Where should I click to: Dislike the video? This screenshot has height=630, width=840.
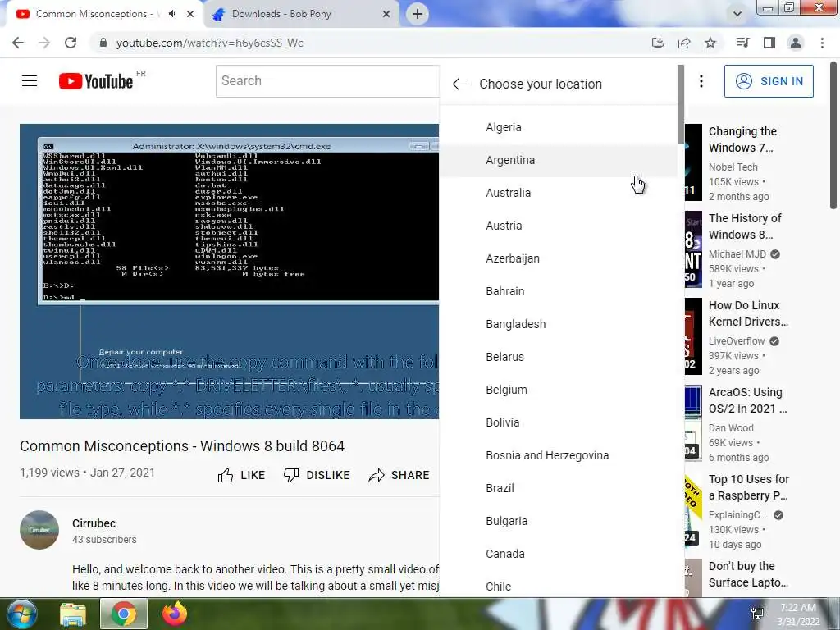coord(317,475)
